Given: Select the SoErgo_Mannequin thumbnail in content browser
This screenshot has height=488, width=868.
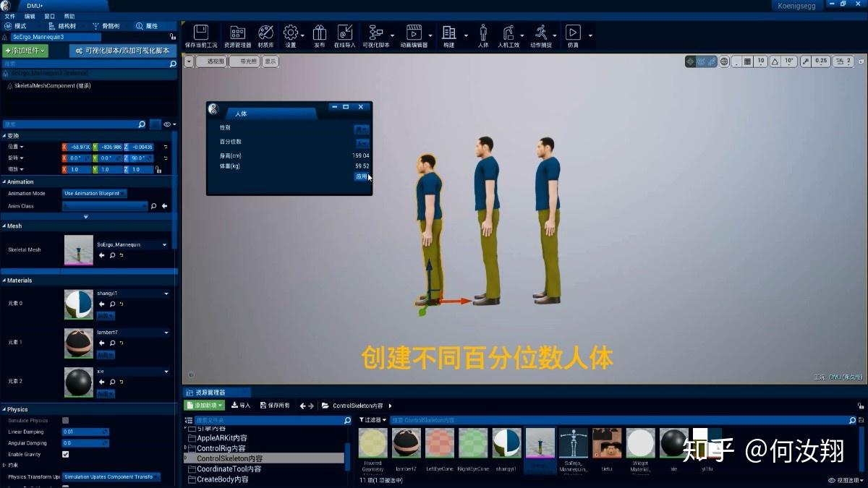Looking at the screenshot, I should (x=574, y=442).
